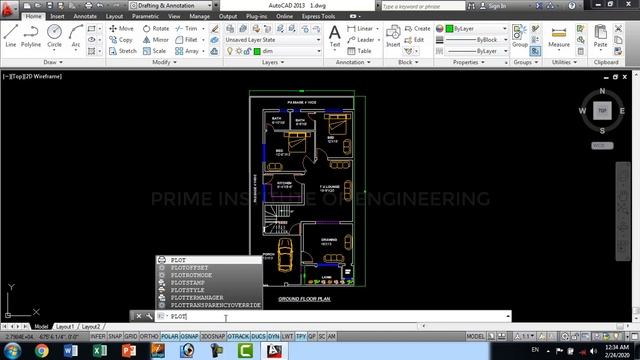This screenshot has width=640, height=360.
Task: Click the Edit block button
Action: [x=414, y=40]
